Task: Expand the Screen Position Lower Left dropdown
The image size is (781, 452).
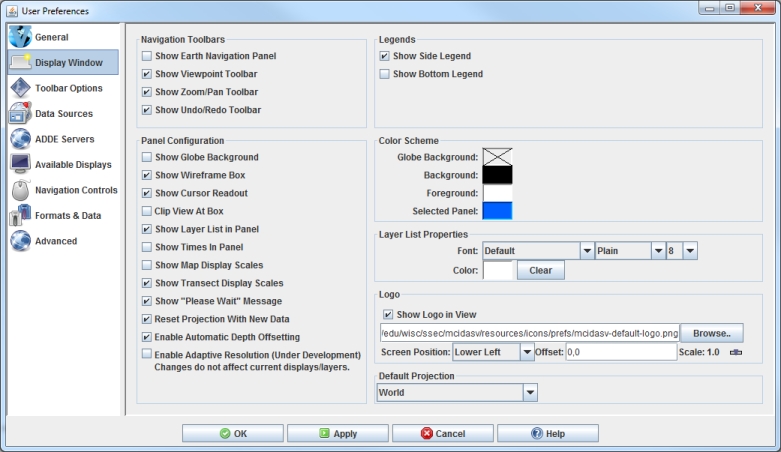Action: click(x=494, y=352)
